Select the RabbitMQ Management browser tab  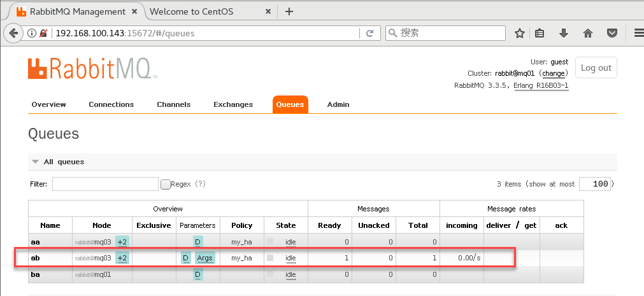coord(78,11)
